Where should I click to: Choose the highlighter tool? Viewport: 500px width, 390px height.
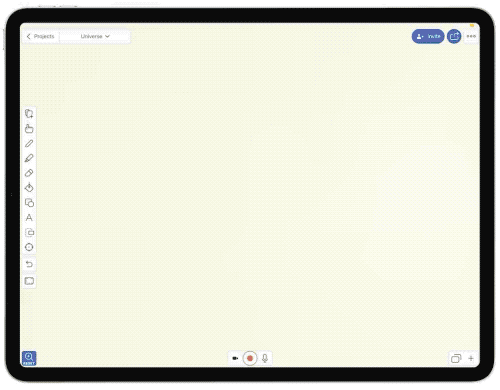tap(29, 158)
